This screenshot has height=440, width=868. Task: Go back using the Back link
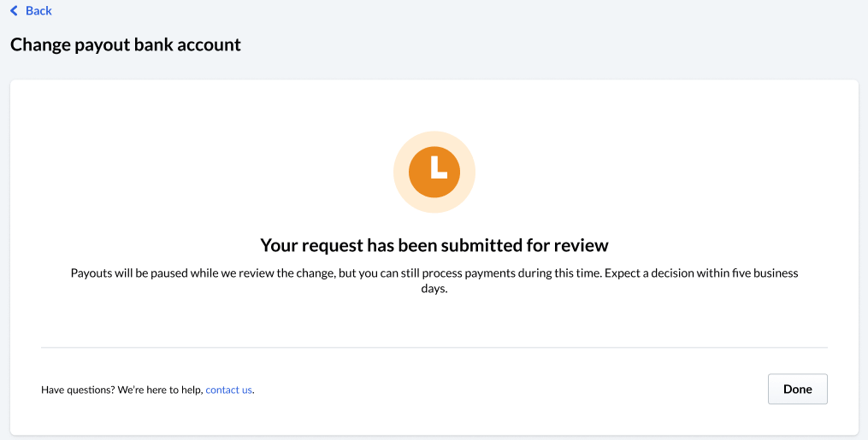point(38,11)
